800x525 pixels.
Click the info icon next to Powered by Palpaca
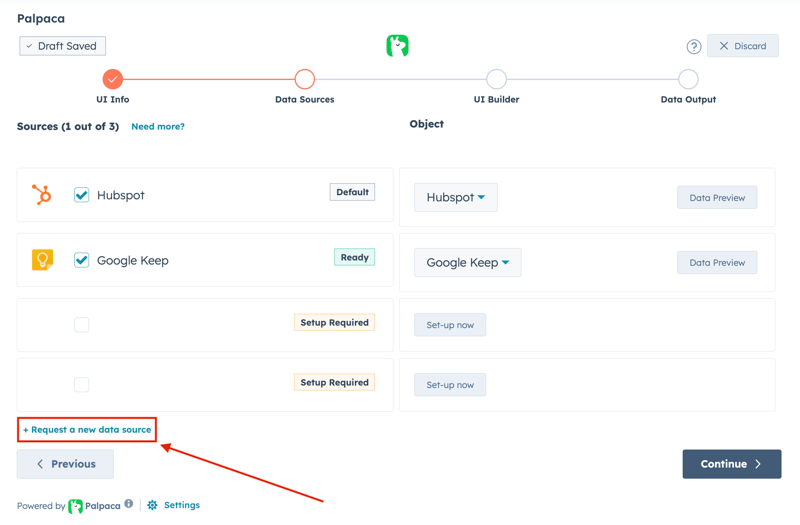click(x=129, y=504)
